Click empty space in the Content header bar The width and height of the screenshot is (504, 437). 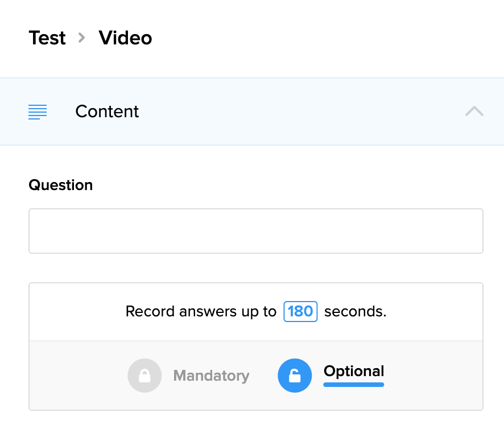(301, 112)
